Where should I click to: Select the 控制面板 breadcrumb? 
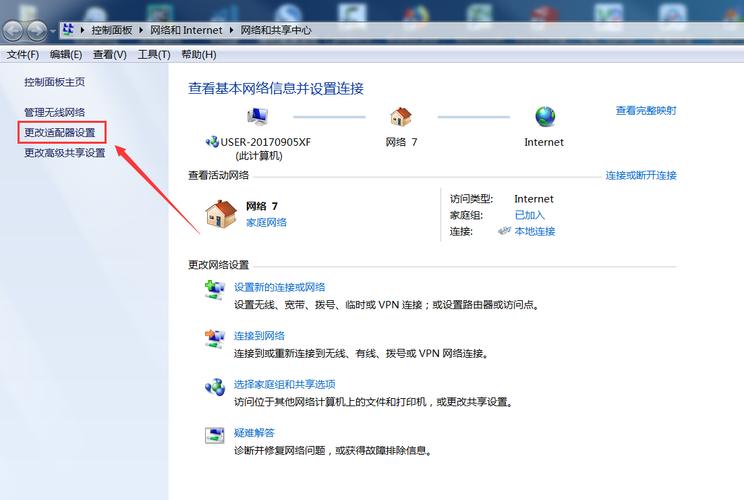(112, 30)
